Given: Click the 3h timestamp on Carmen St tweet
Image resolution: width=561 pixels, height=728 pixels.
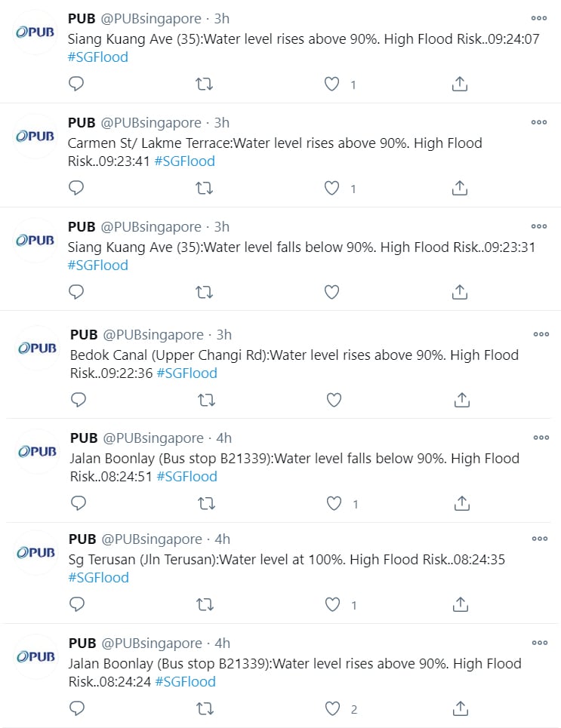Looking at the screenshot, I should 222,122.
